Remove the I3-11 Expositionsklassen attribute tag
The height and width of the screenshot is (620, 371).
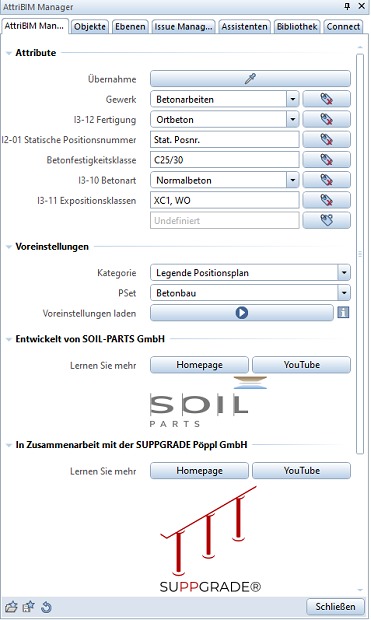[326, 200]
